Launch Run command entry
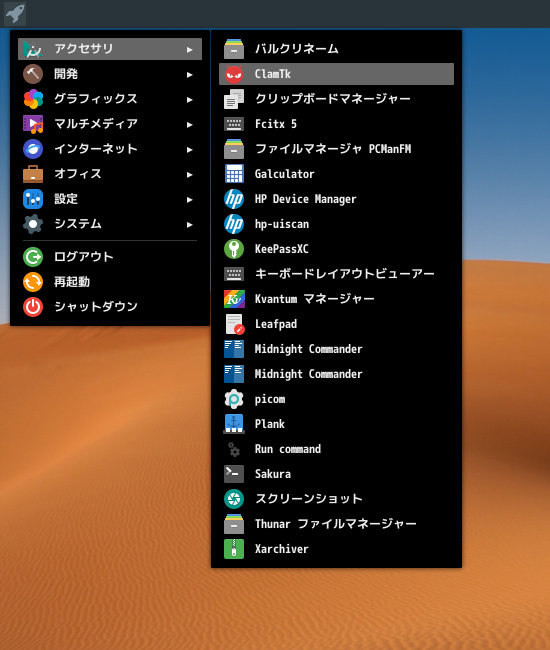 [336, 449]
